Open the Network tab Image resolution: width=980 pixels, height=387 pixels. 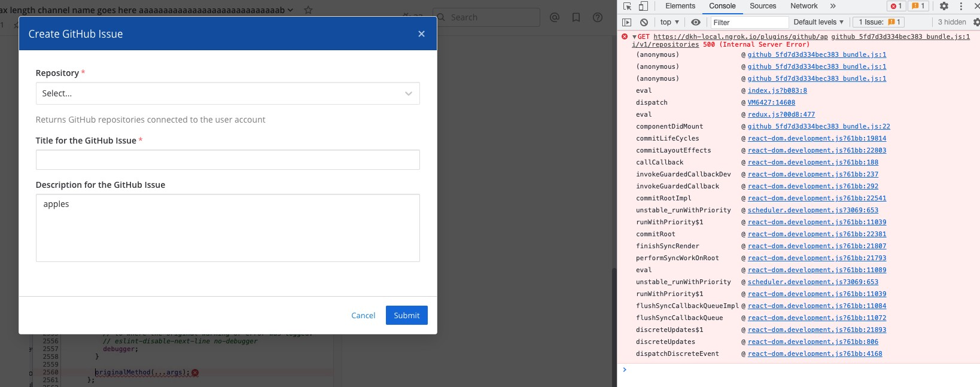point(804,6)
